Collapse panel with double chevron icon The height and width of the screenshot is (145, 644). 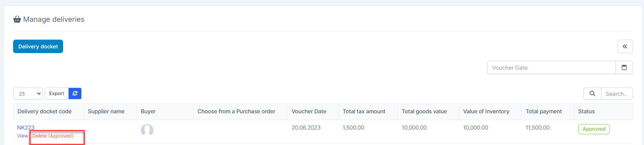pos(625,46)
